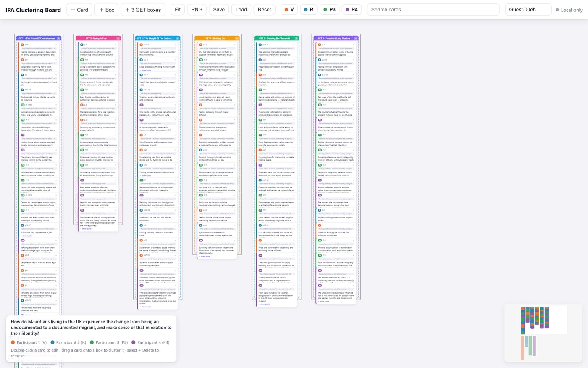Click the badge on the 'Feeling inferior: comparison' card
The height and width of the screenshot is (368, 588).
point(320,60)
